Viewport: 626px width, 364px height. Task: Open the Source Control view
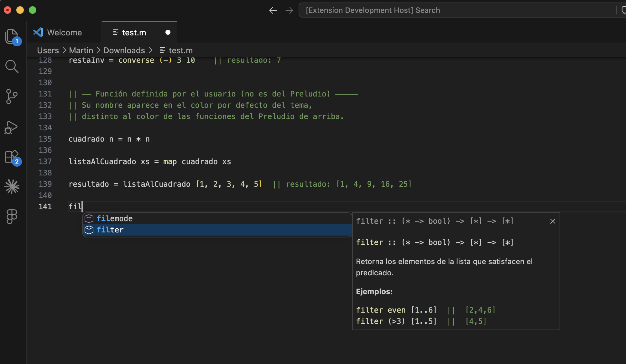click(12, 96)
